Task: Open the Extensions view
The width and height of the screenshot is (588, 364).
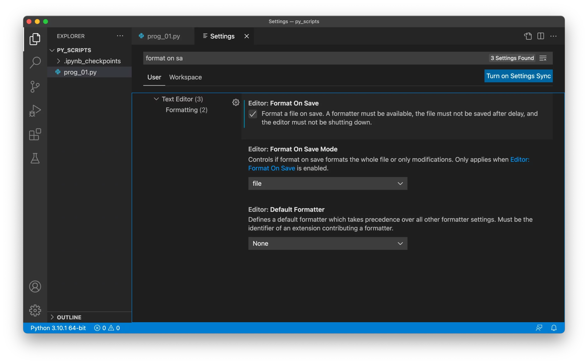Action: pyautogui.click(x=35, y=134)
